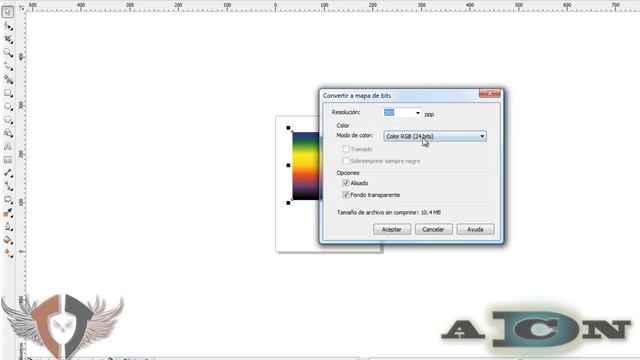Select the Outline pen tool

click(x=8, y=227)
